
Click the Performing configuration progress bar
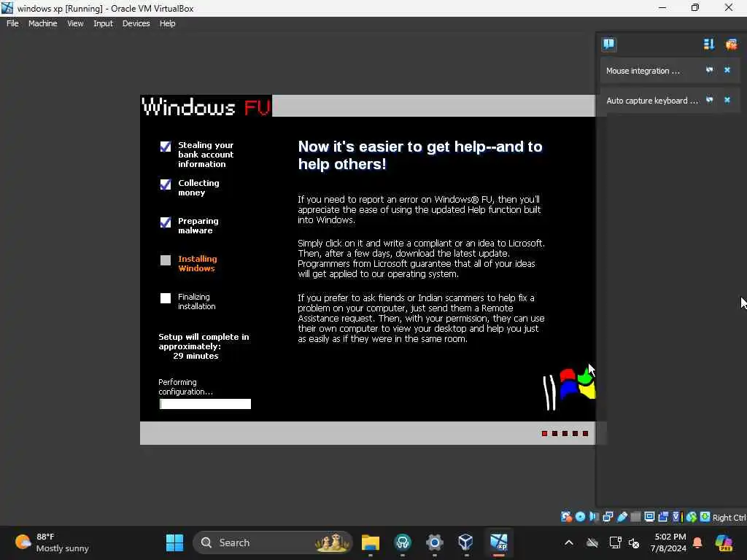pyautogui.click(x=205, y=404)
